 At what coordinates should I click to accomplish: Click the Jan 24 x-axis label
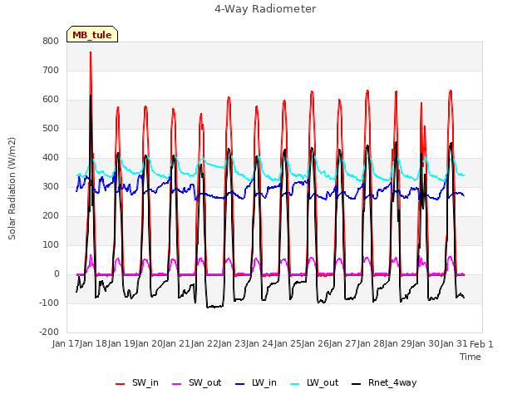click(259, 344)
